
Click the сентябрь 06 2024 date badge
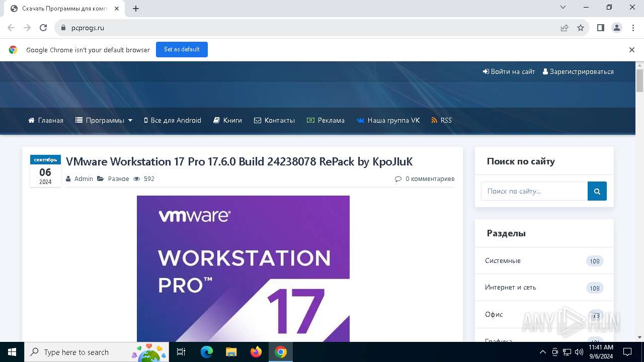[45, 171]
